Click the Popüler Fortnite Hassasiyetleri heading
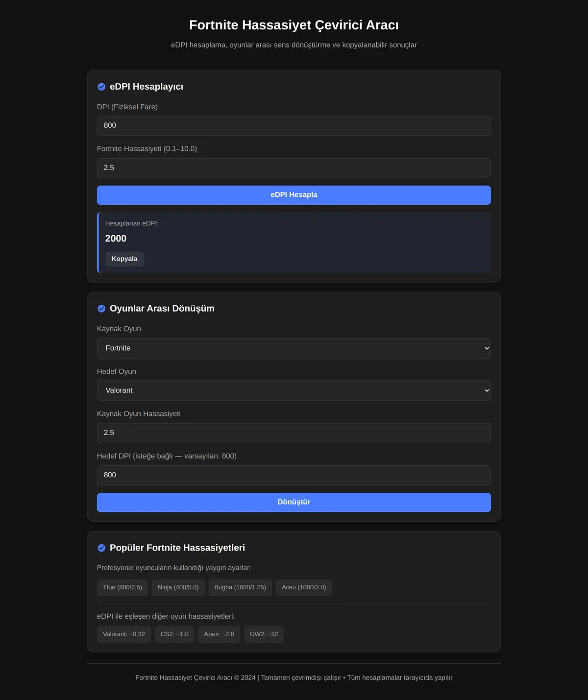588x700 pixels. point(177,548)
